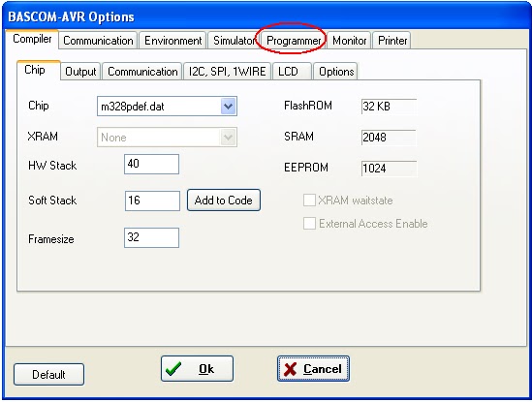Click the Add to Code button
The width and height of the screenshot is (532, 402).
(224, 201)
